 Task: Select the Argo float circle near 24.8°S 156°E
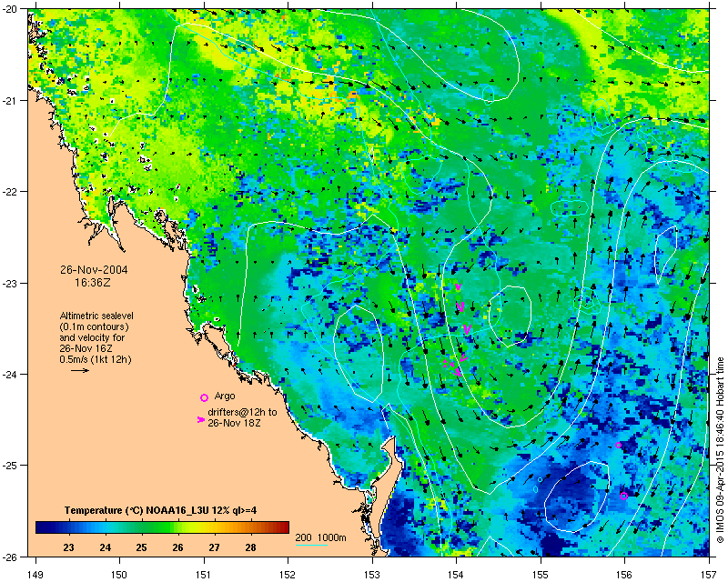(618, 445)
